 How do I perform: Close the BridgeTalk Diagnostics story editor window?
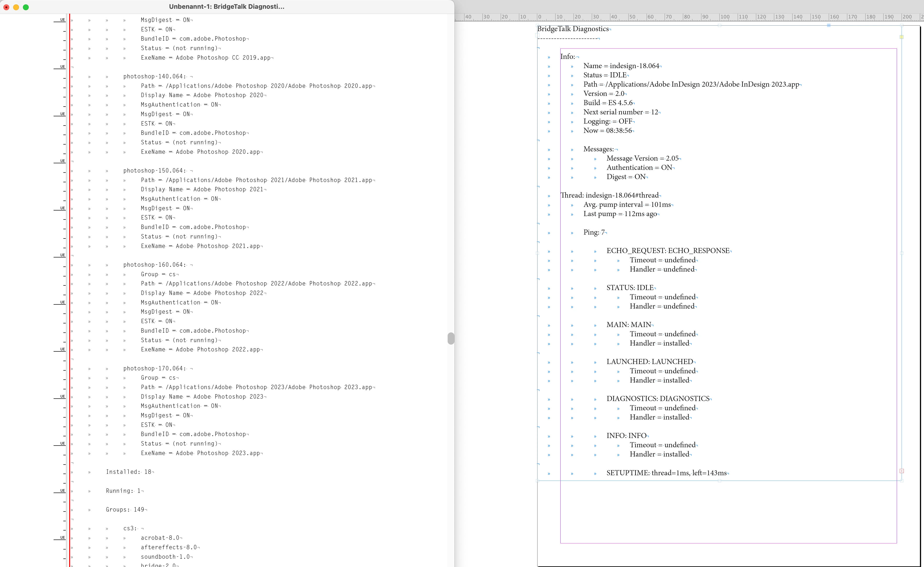click(6, 7)
